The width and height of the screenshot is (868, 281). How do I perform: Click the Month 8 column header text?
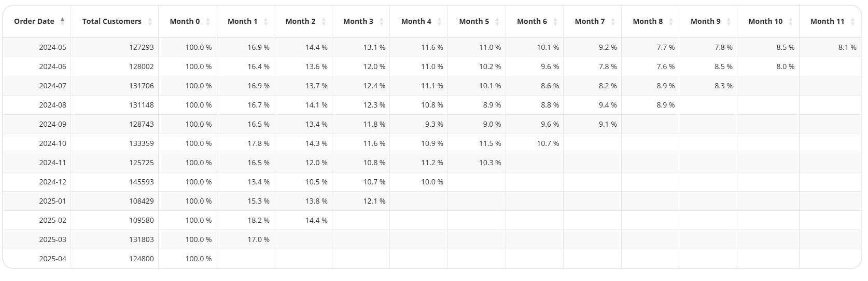pos(648,21)
